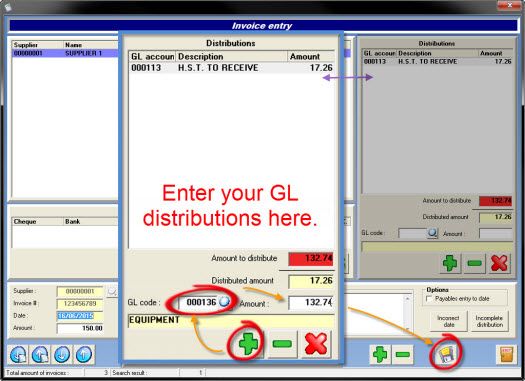Select the 000113 H.S.T. TO RECEIVE row

point(231,68)
